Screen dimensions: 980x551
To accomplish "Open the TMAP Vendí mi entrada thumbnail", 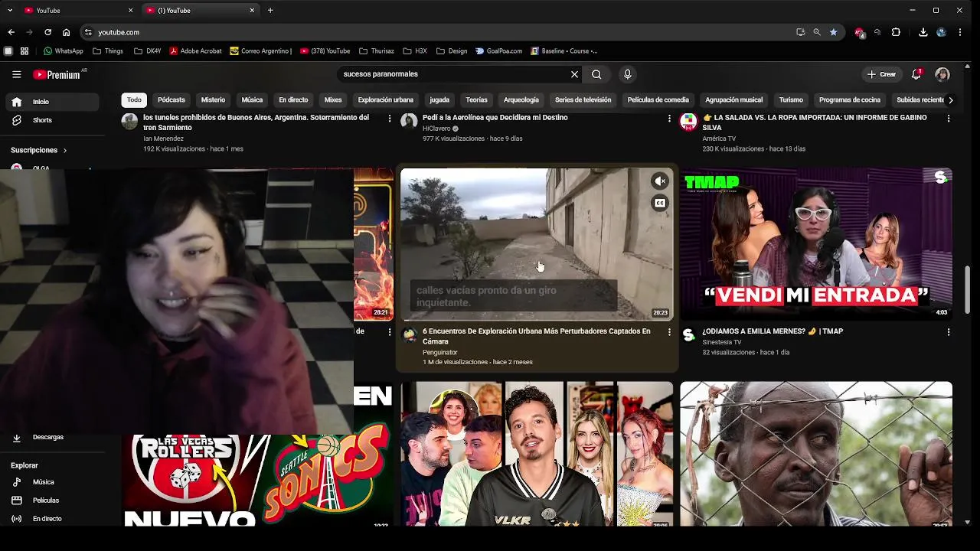I will 816,244.
